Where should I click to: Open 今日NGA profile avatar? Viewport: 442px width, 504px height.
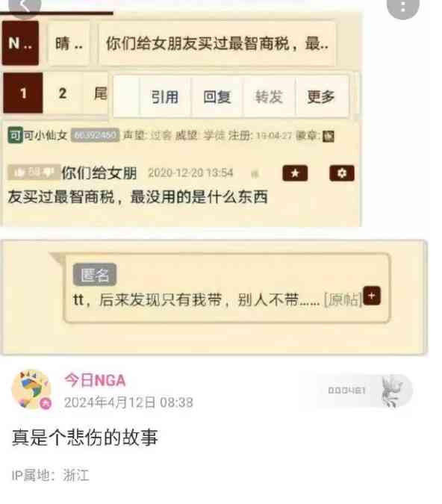coord(31,389)
